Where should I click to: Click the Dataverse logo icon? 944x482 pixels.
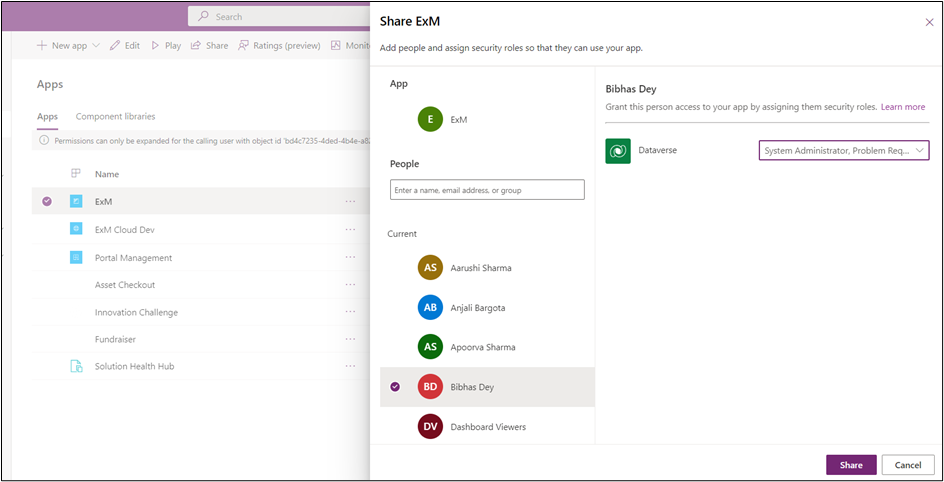pos(618,151)
